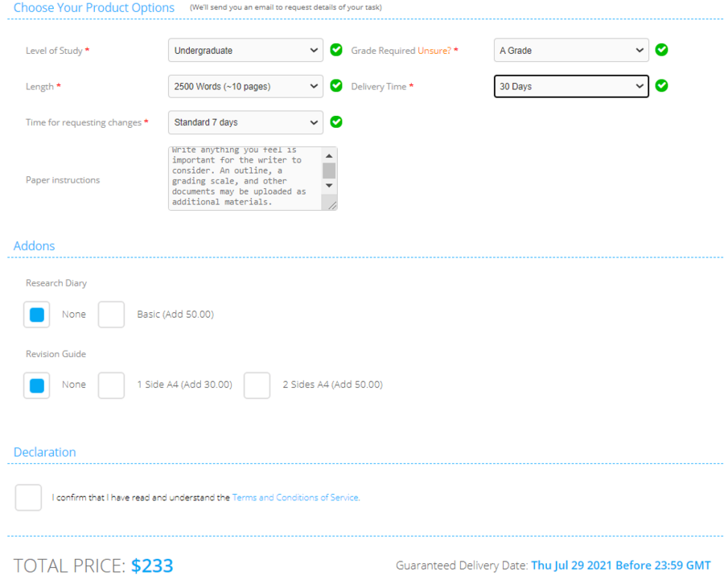Viewport: 724px width, 588px height.
Task: Select Basic Research Diary addon
Action: click(112, 315)
